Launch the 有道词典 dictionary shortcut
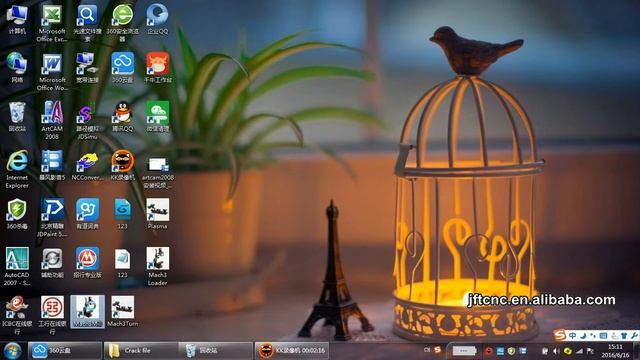This screenshot has width=640, height=360. coord(87,214)
